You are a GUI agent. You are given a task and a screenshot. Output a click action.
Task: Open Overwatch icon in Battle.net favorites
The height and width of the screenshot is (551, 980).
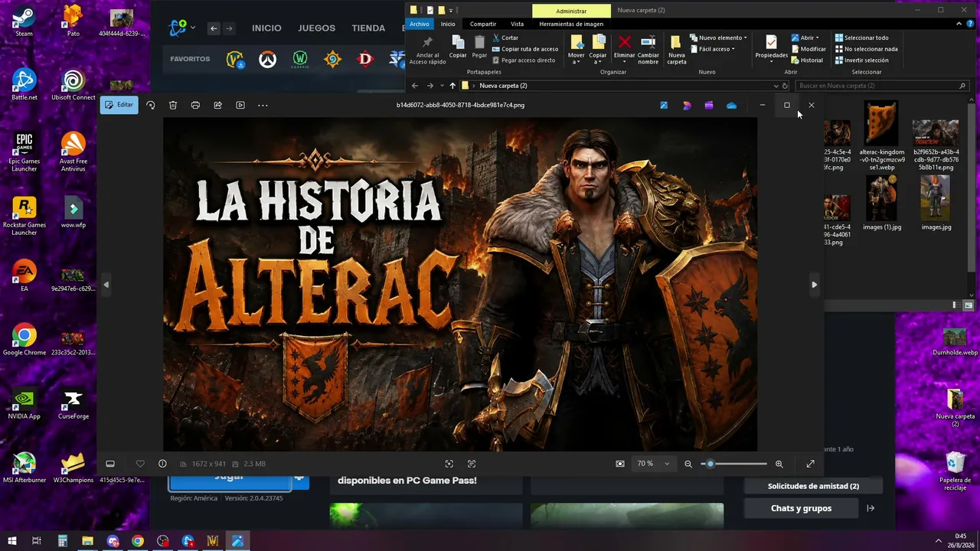pos(267,59)
